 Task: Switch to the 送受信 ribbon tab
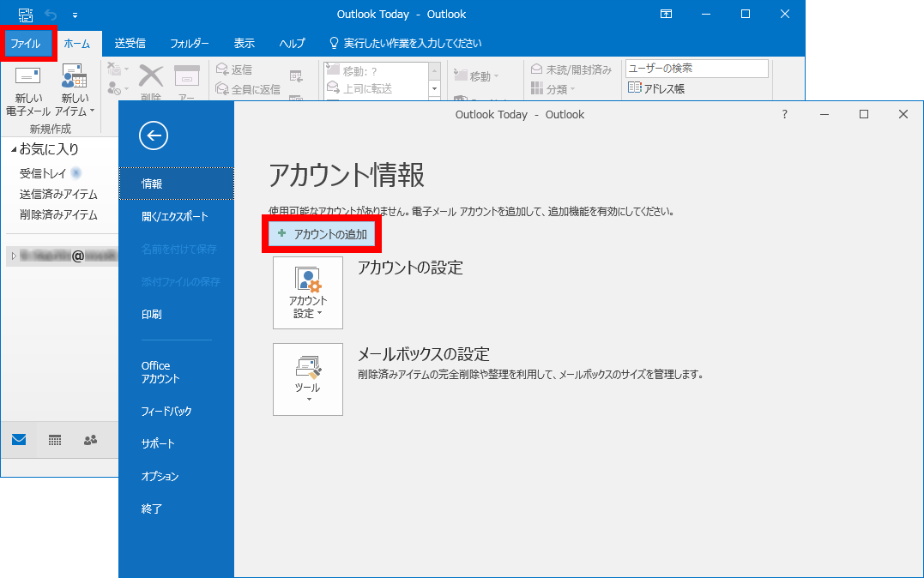pyautogui.click(x=130, y=43)
